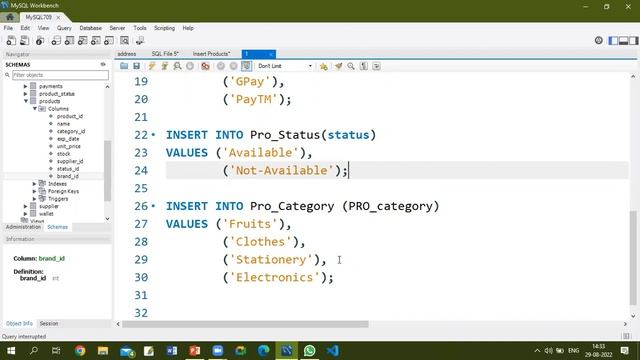
Task: Toggle the right sidebar panel visibility
Action: (x=633, y=40)
